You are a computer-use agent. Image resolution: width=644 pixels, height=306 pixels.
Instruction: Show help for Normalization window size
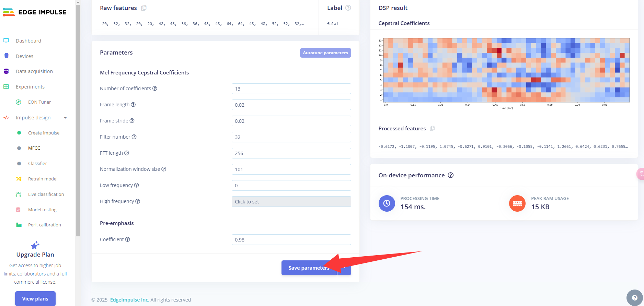point(164,169)
